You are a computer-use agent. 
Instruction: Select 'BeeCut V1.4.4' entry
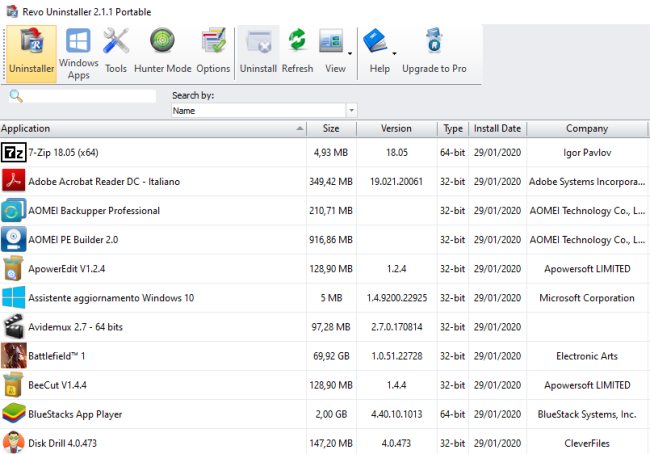click(57, 385)
